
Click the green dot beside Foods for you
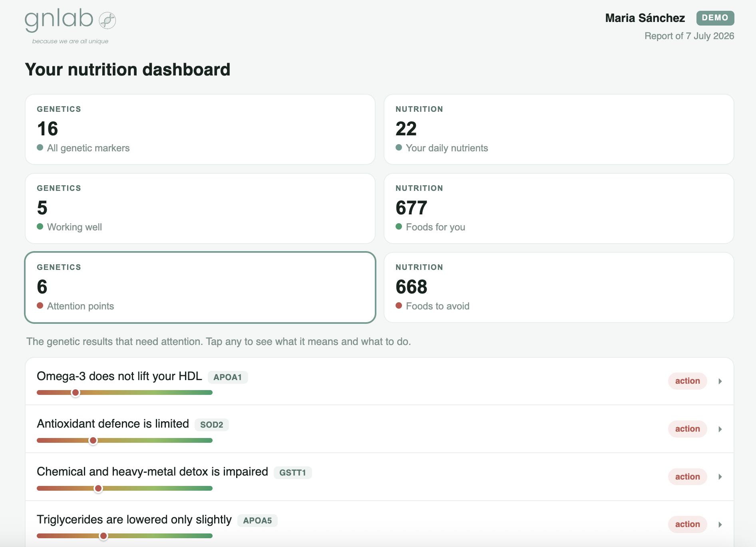coord(399,226)
